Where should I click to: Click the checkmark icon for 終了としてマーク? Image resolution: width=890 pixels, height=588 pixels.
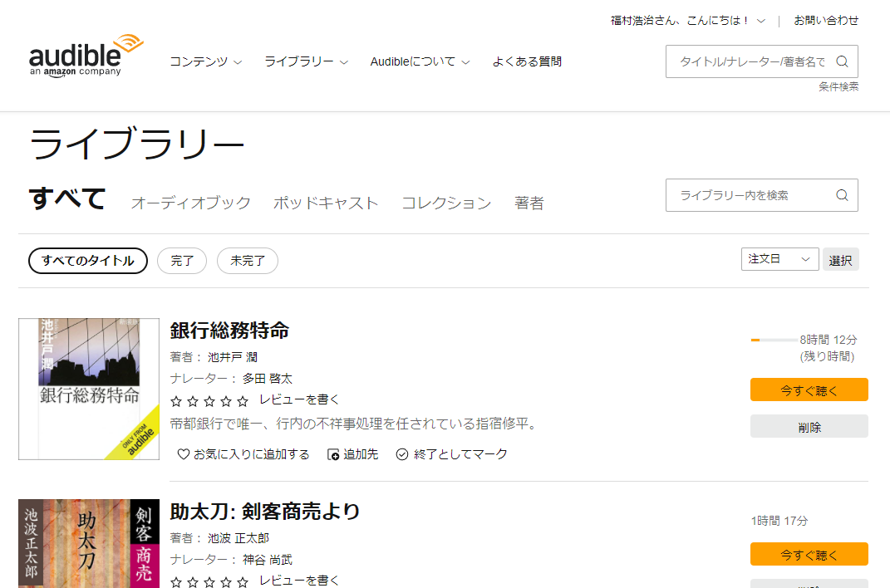point(402,454)
